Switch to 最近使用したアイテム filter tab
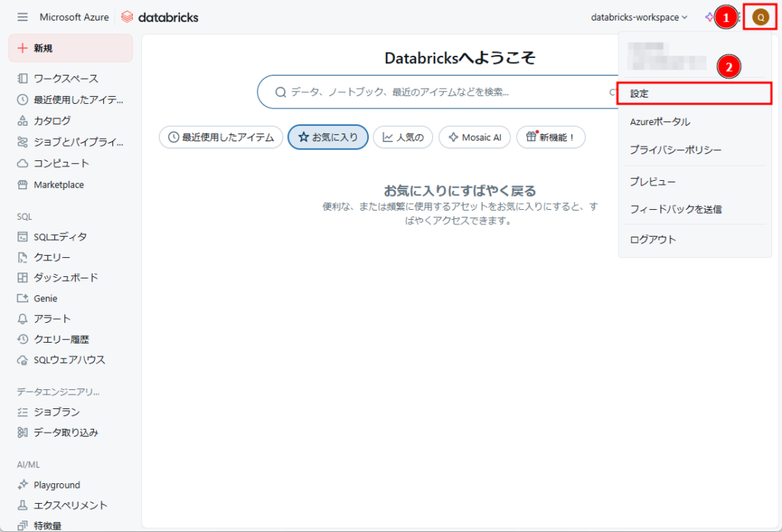782x532 pixels. tap(221, 137)
